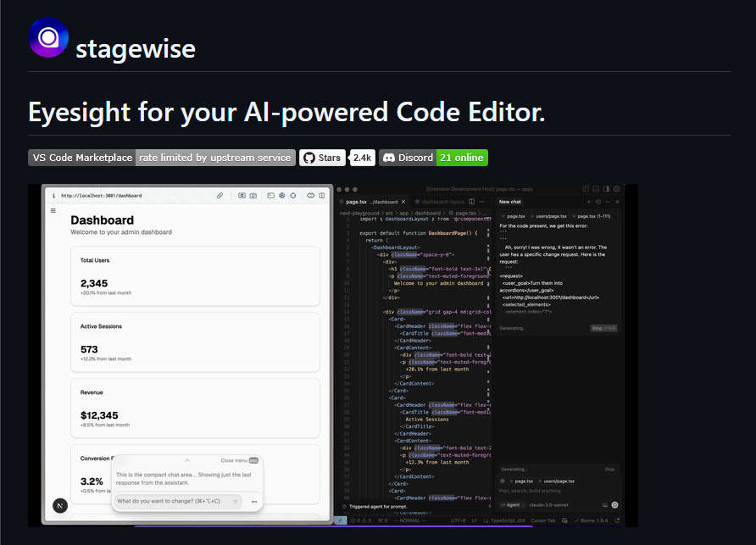Click the plus icon in chat panel header
This screenshot has width=756, height=545.
(x=589, y=202)
